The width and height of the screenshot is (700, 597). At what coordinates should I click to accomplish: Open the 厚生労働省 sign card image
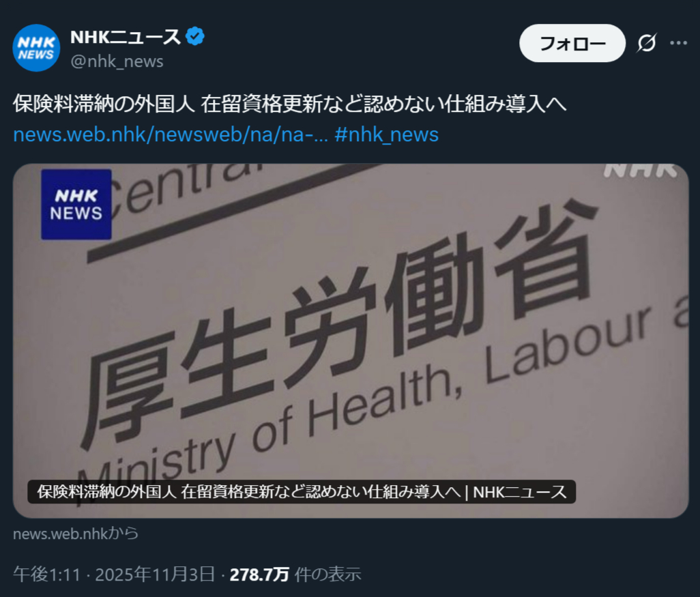(x=351, y=340)
